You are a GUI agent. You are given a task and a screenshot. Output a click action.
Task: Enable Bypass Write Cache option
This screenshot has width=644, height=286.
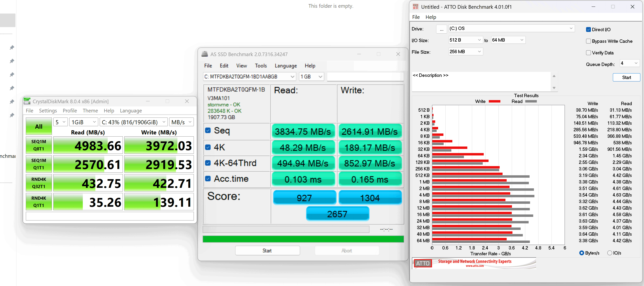588,41
